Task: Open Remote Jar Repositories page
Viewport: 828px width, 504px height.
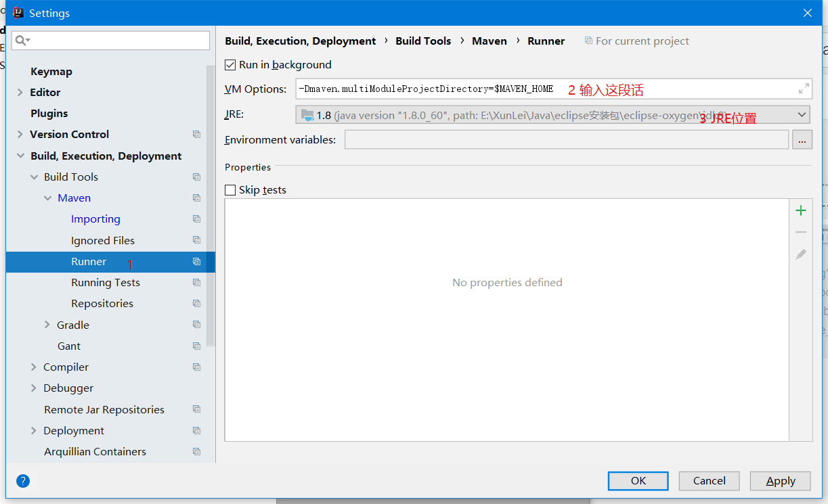Action: pyautogui.click(x=104, y=410)
